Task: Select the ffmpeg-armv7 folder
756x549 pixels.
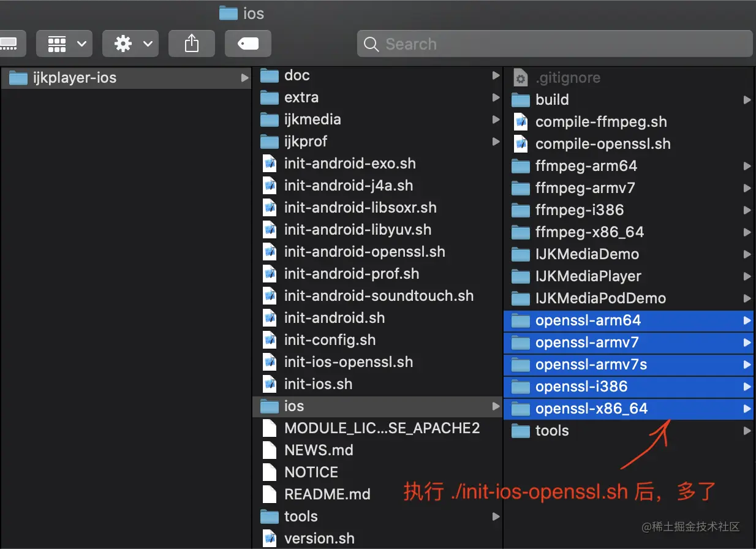Action: pos(629,188)
